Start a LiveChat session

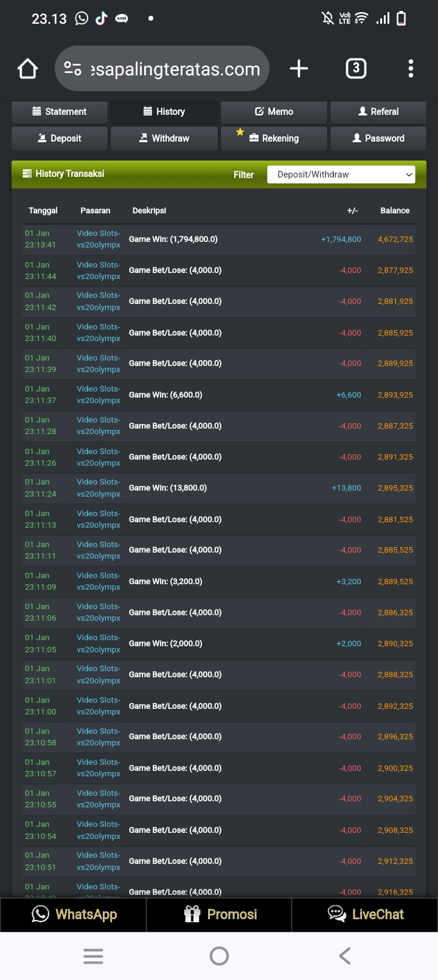click(365, 914)
